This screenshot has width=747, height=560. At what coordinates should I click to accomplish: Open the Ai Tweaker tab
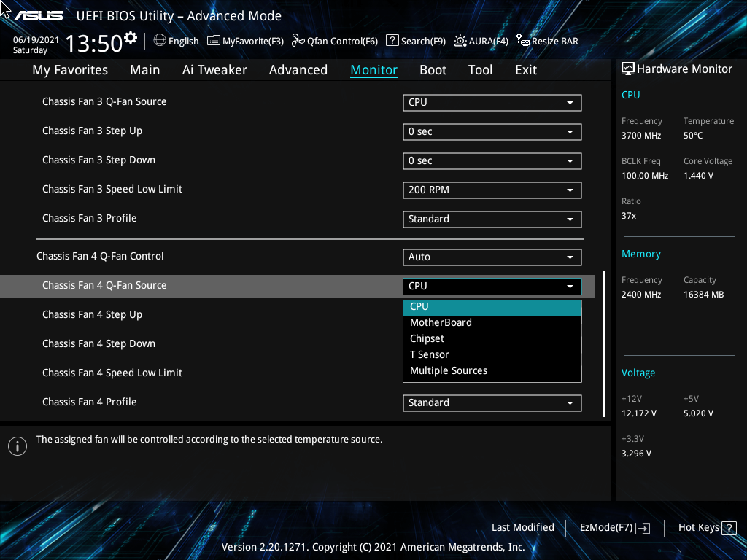[x=214, y=69]
